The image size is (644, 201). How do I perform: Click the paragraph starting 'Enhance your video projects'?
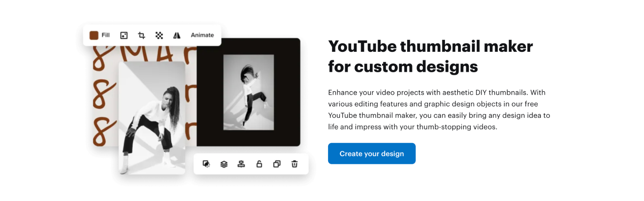click(439, 110)
